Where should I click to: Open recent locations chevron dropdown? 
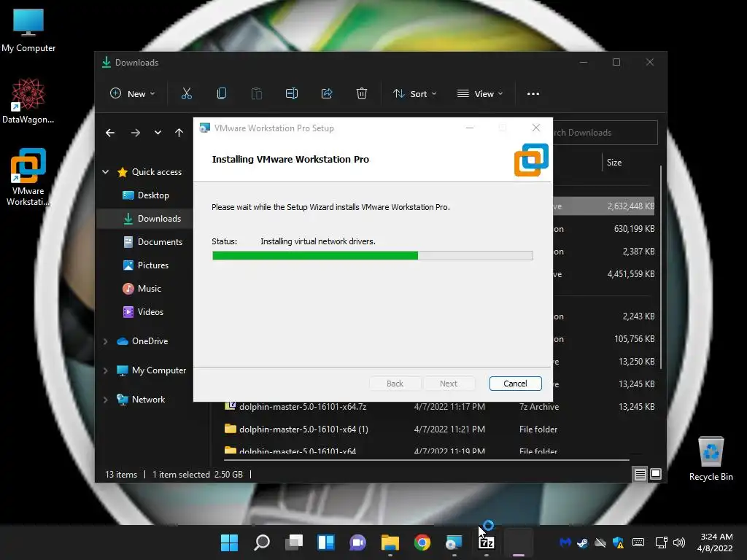(158, 133)
